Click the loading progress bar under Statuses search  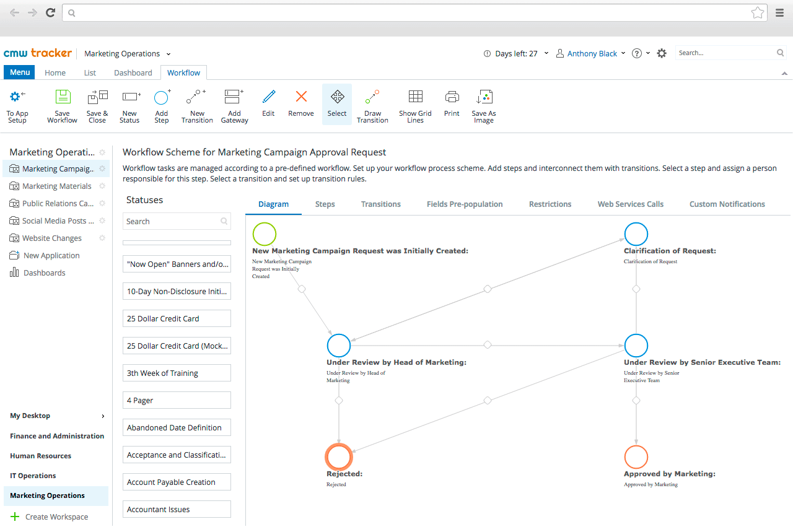pyautogui.click(x=177, y=242)
